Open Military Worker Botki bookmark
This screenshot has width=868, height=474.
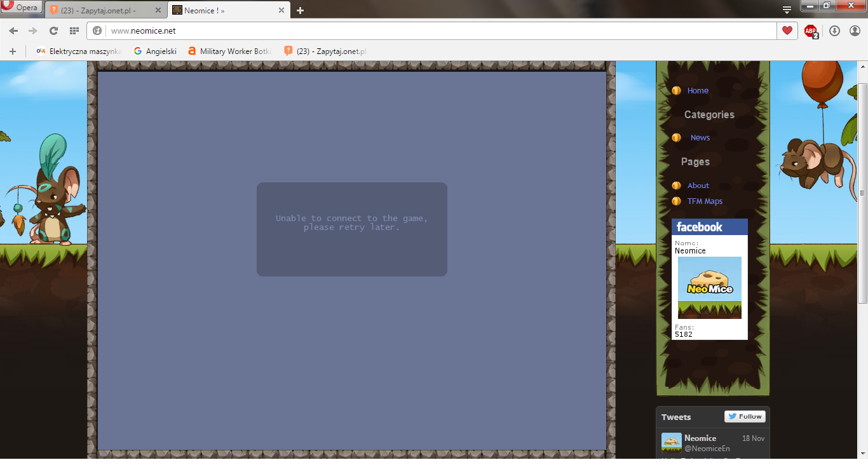point(229,51)
